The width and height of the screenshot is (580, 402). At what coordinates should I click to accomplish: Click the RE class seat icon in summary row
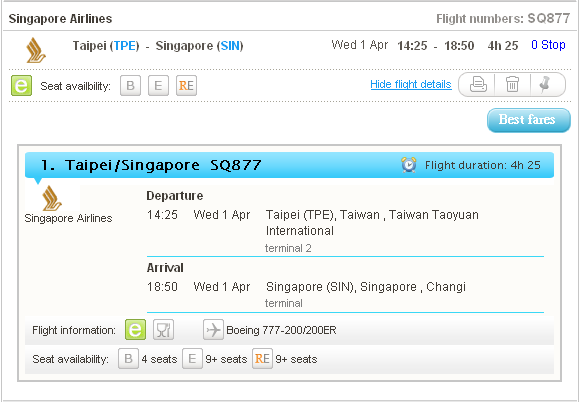(186, 85)
